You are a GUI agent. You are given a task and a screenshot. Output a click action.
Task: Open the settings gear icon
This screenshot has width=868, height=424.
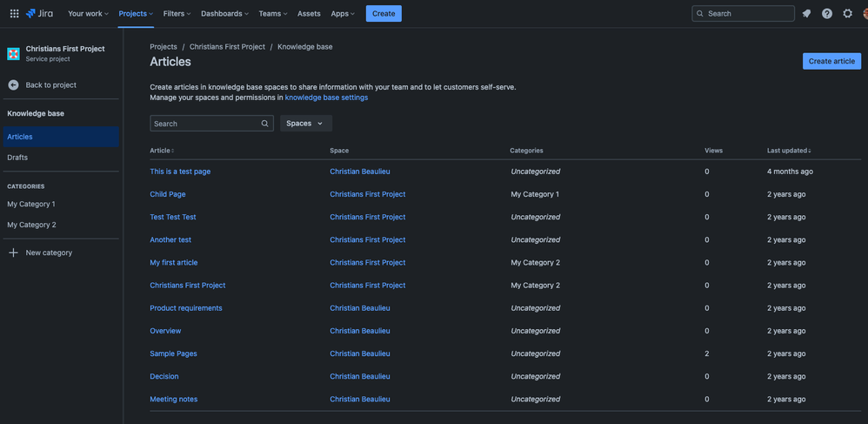(x=847, y=13)
